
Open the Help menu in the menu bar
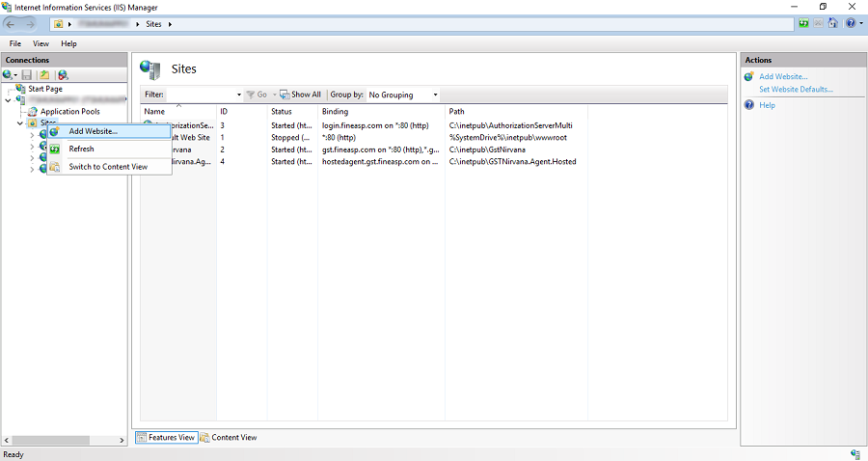pyautogui.click(x=68, y=43)
